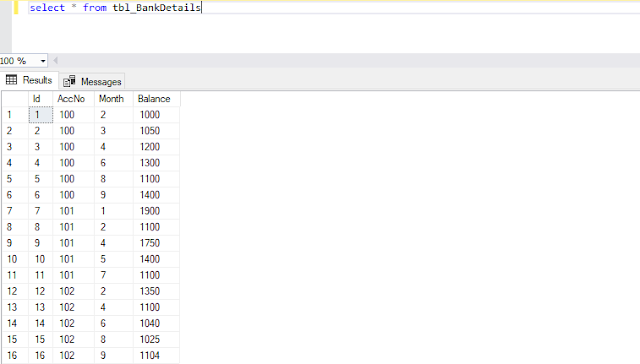The width and height of the screenshot is (640, 364).
Task: Click Balance cell 1000
Action: (x=156, y=115)
